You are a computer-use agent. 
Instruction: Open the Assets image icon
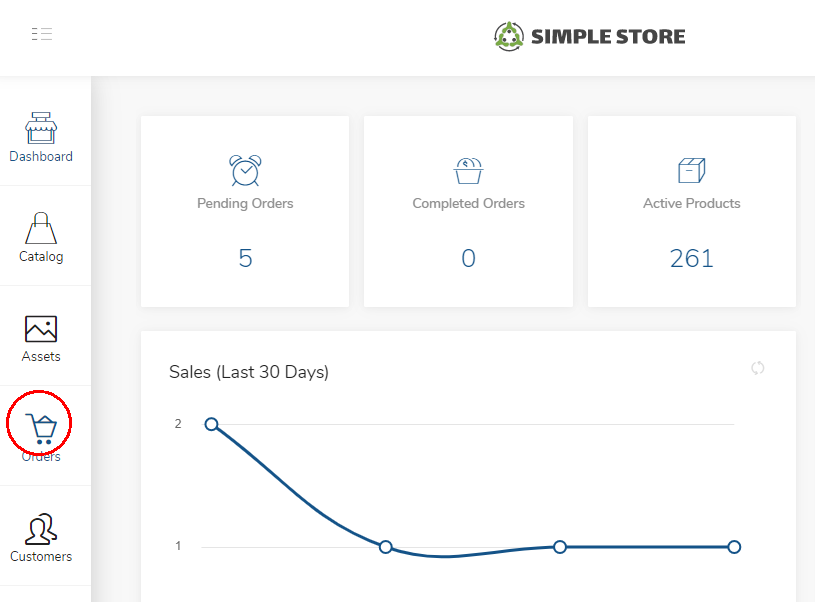[x=41, y=329]
